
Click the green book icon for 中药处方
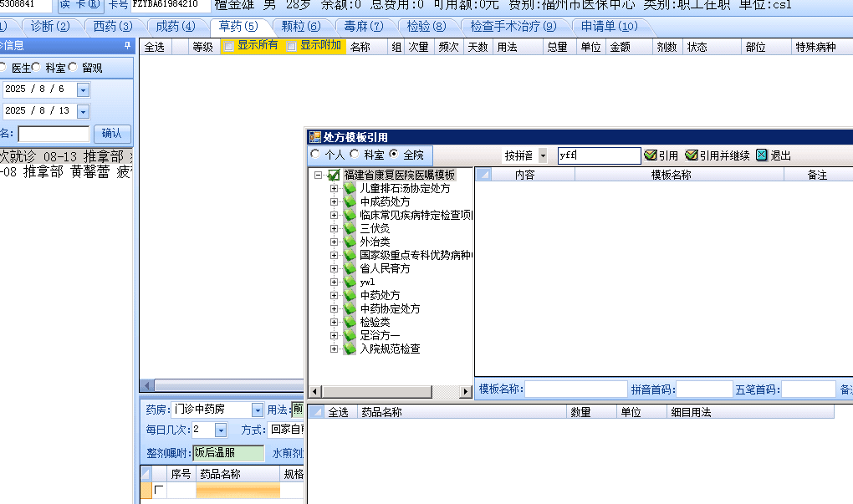350,295
